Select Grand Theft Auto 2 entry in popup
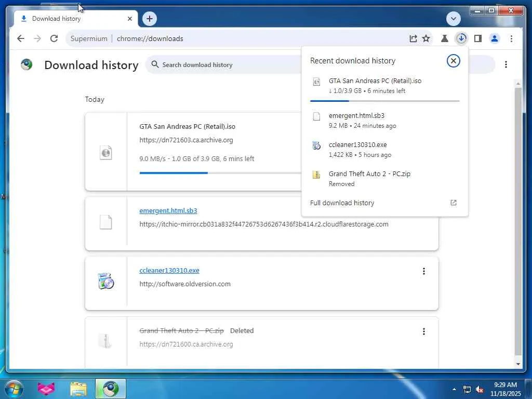This screenshot has width=532, height=399. click(x=385, y=179)
